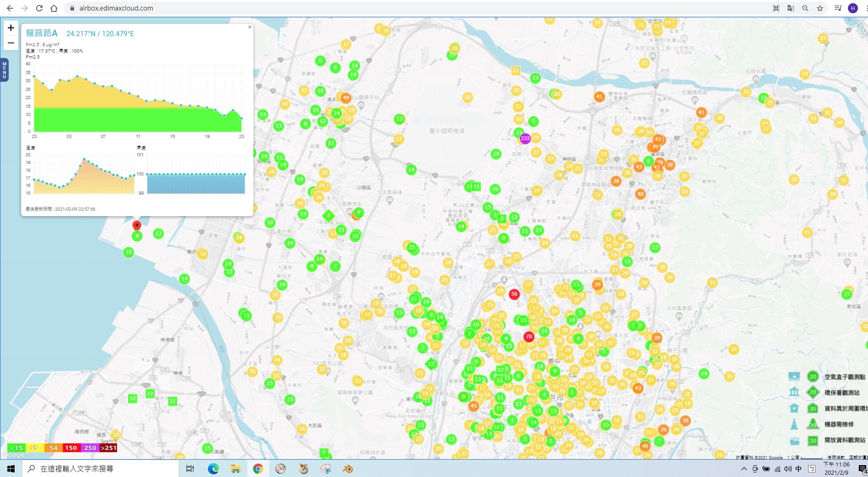This screenshot has width=868, height=477.
Task: Zoom in the map with plus button
Action: pos(11,28)
